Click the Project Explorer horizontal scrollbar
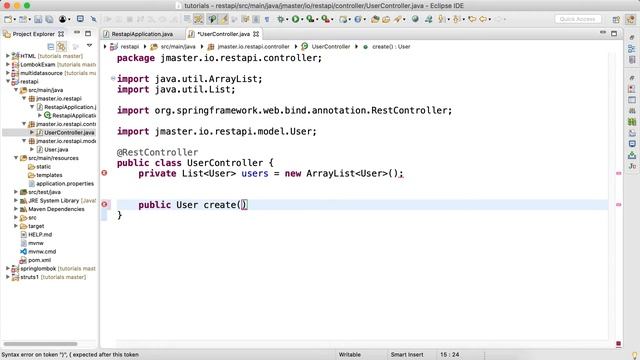 tap(40, 344)
